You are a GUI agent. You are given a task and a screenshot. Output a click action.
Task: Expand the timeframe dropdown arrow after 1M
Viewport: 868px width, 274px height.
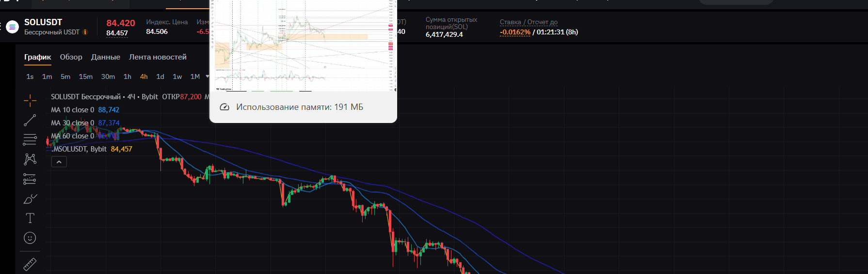pyautogui.click(x=207, y=76)
